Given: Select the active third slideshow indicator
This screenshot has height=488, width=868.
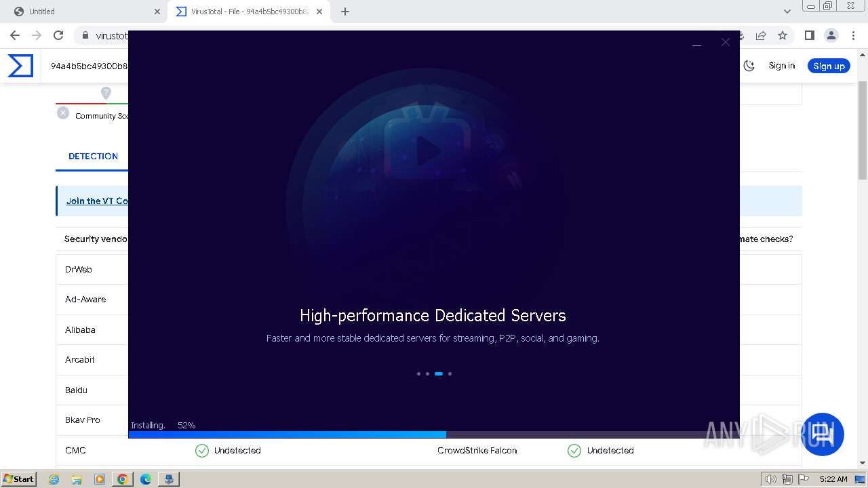Looking at the screenshot, I should point(439,373).
